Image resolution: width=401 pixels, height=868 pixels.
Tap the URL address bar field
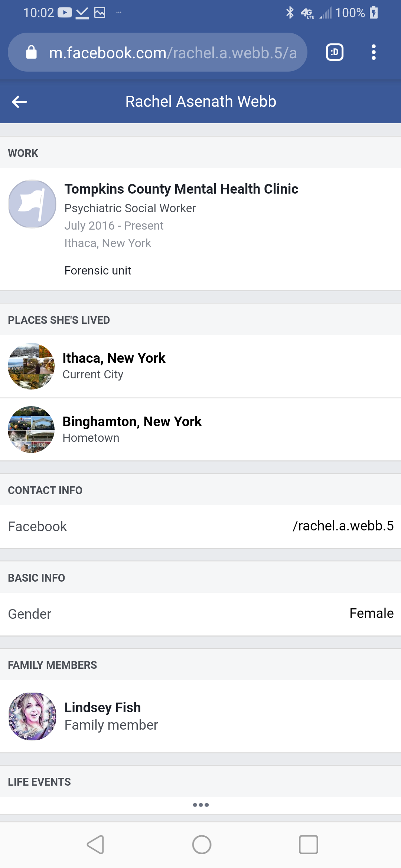pos(173,53)
